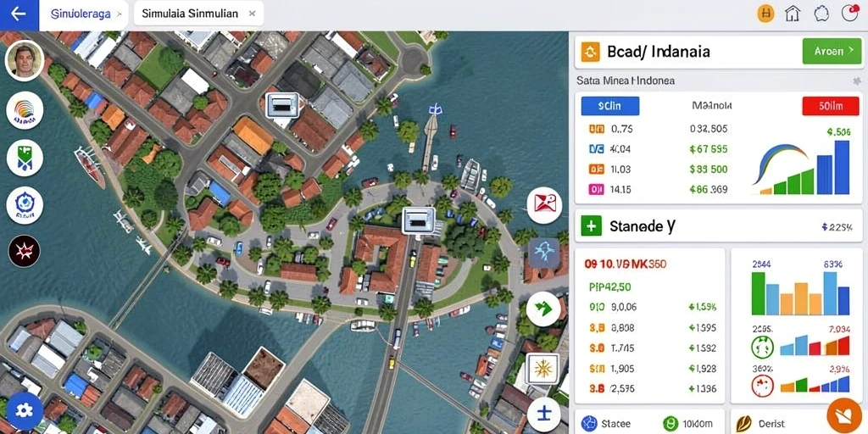Click the green arrow direction button
Image resolution: width=868 pixels, height=434 pixels.
tap(543, 309)
